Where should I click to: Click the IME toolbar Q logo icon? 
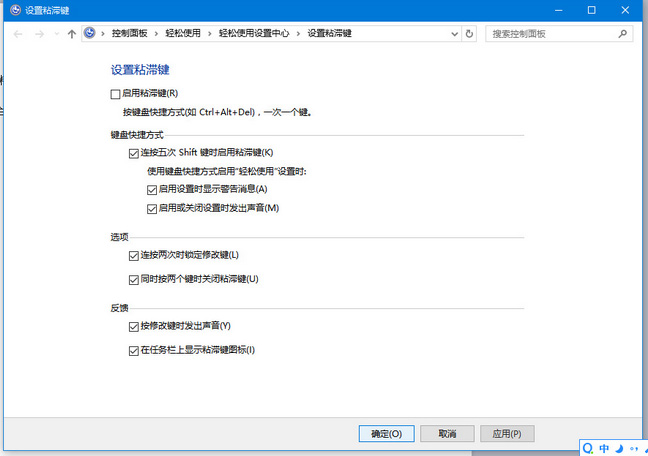pyautogui.click(x=589, y=447)
